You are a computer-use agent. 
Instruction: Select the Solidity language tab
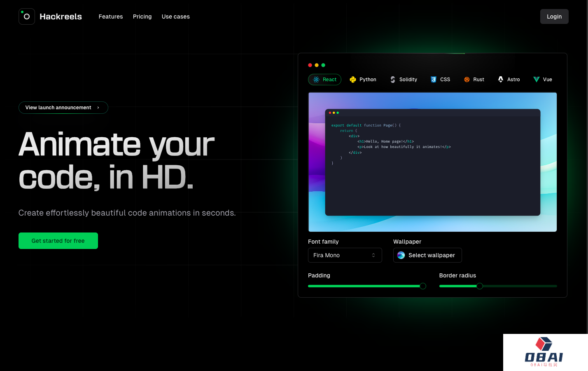coord(404,80)
